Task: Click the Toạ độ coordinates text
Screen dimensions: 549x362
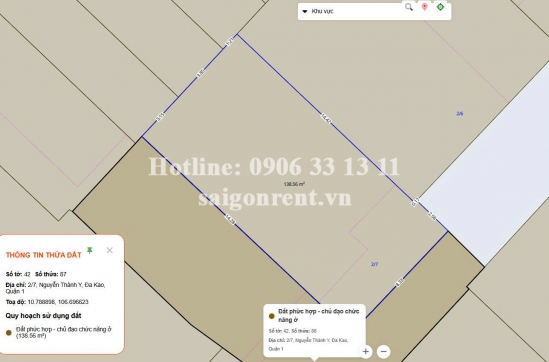Action: pyautogui.click(x=47, y=302)
